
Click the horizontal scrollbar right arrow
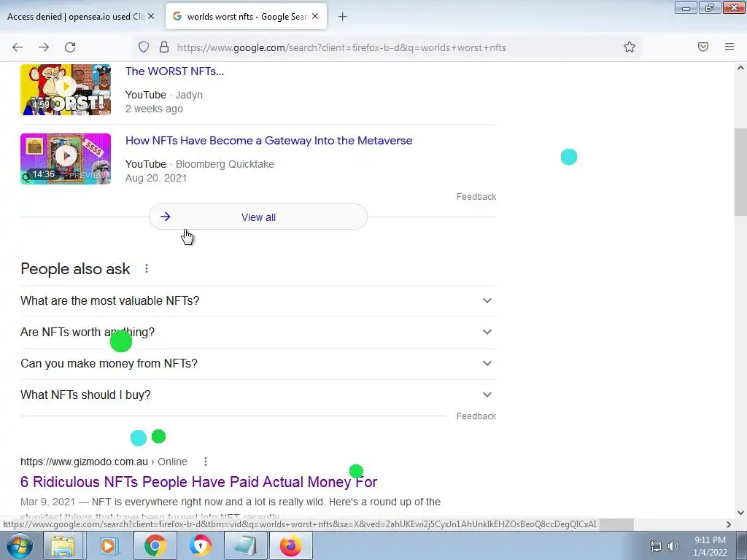[x=729, y=524]
